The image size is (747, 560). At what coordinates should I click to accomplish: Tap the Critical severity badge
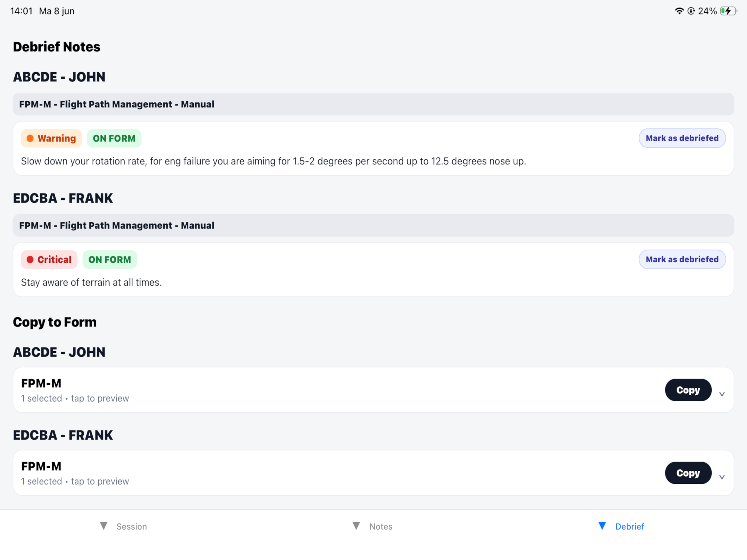click(49, 260)
